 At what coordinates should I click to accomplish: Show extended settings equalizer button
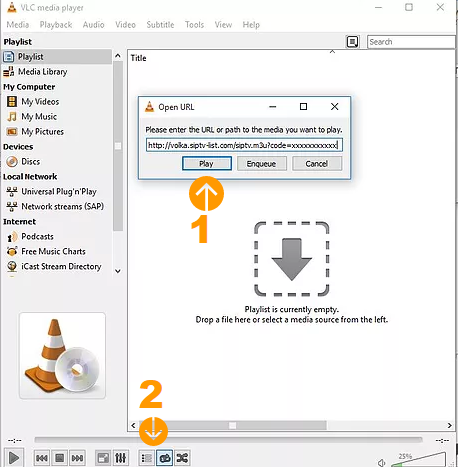tap(120, 458)
